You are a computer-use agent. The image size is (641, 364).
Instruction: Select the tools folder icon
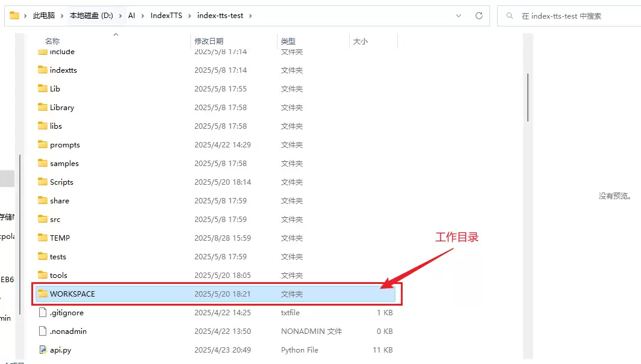click(43, 275)
